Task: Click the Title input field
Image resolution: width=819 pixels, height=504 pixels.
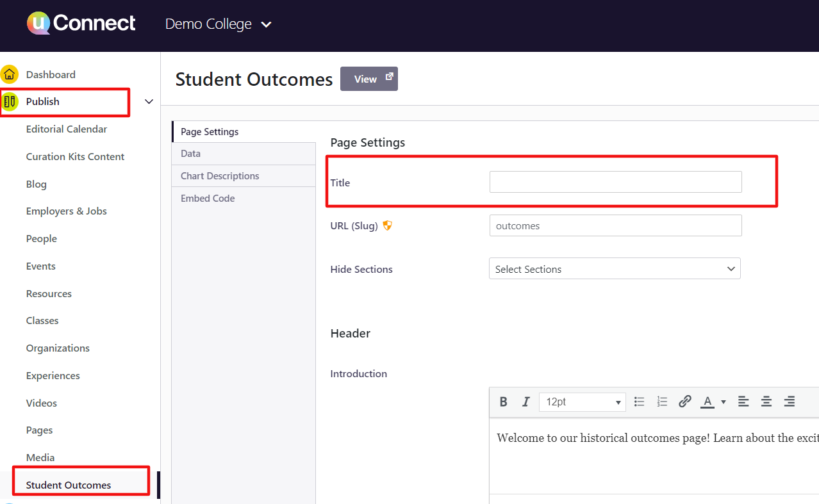Action: [615, 182]
